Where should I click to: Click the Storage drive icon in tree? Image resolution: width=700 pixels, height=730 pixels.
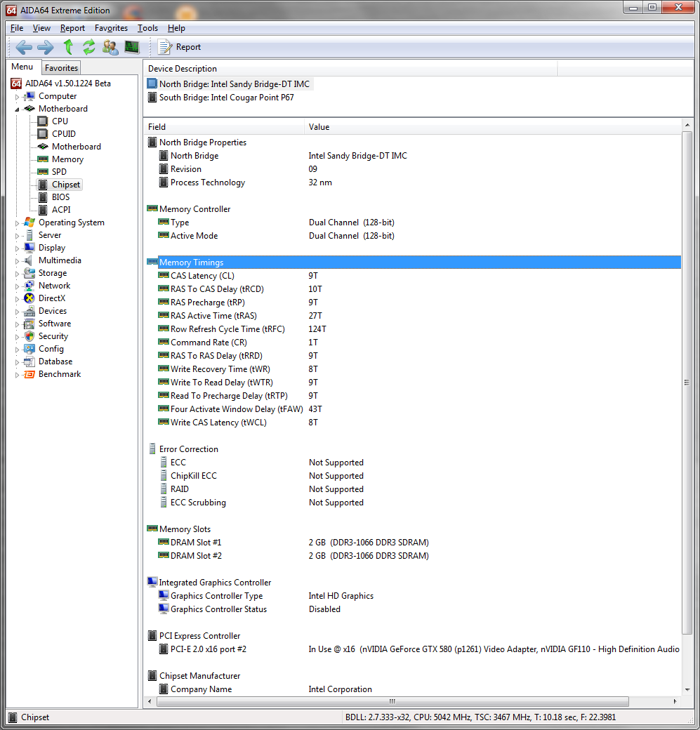(x=29, y=273)
